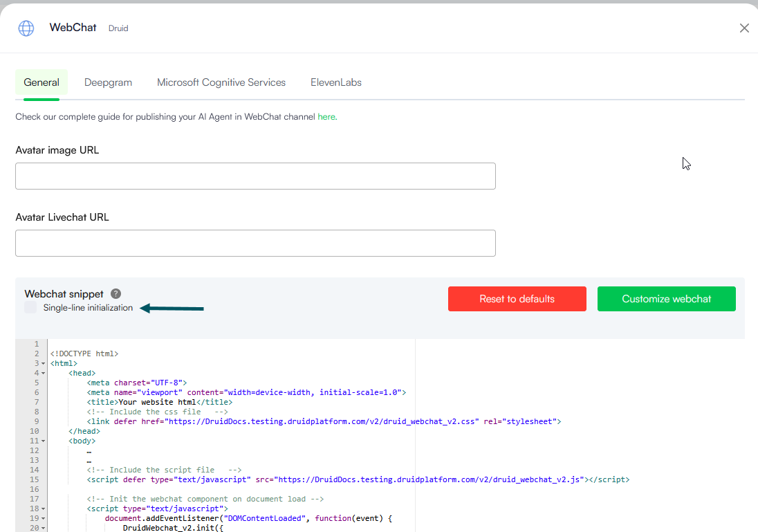Screen dimensions: 758x532
Task: Focus the Avatar image URL field
Action: (255, 176)
